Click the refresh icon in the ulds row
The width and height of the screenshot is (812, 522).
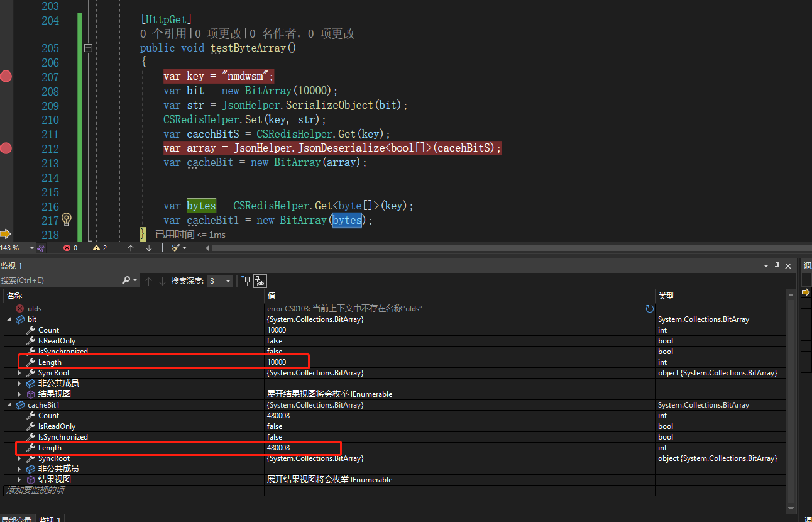(649, 309)
